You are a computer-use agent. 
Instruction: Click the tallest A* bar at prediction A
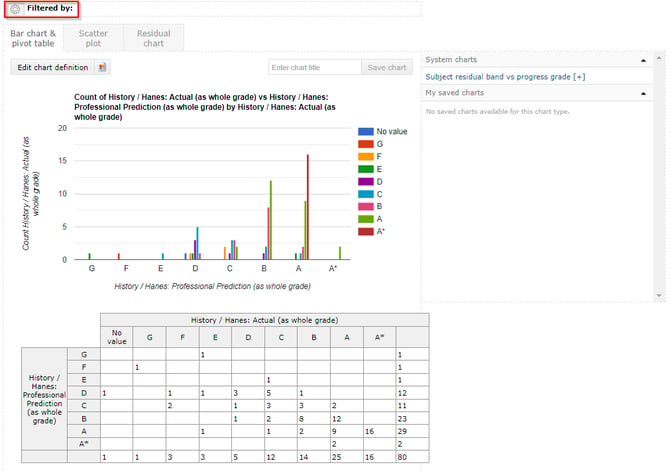tap(308, 207)
